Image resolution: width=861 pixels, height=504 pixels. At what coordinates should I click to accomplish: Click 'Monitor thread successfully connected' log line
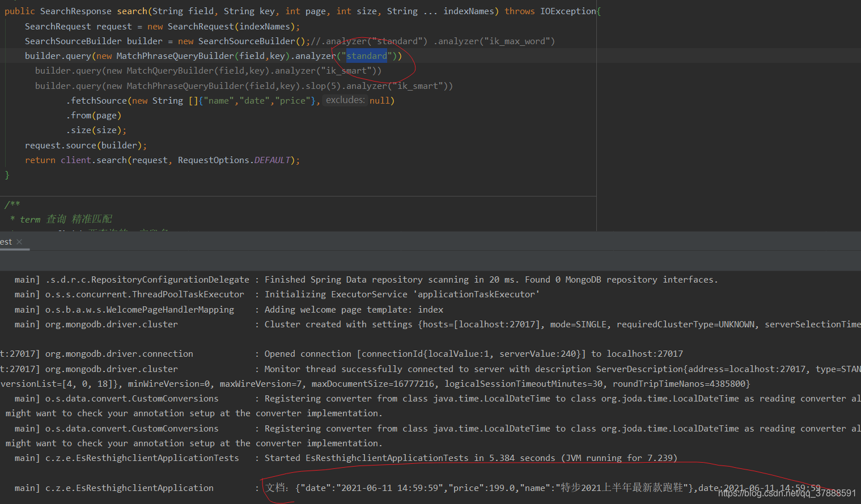pos(562,369)
